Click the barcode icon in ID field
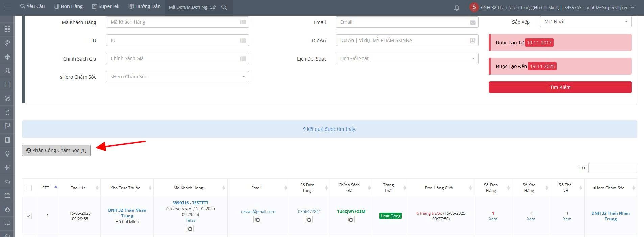This screenshot has height=237, width=644. 243,40
